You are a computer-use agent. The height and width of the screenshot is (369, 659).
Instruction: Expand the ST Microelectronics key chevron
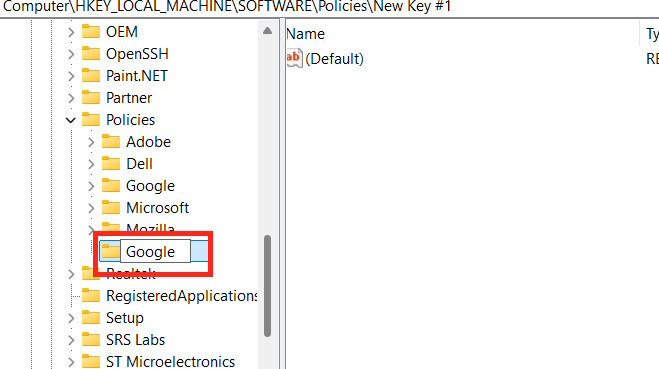point(71,362)
